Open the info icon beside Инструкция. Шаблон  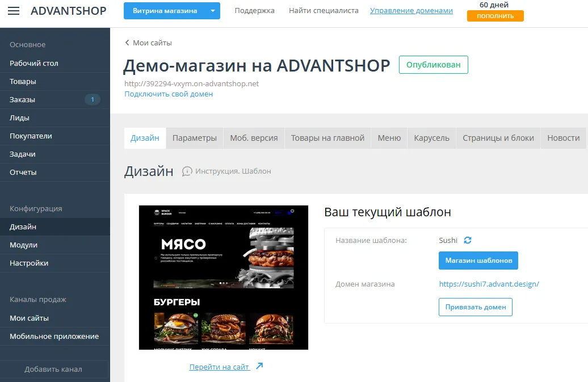(x=187, y=171)
